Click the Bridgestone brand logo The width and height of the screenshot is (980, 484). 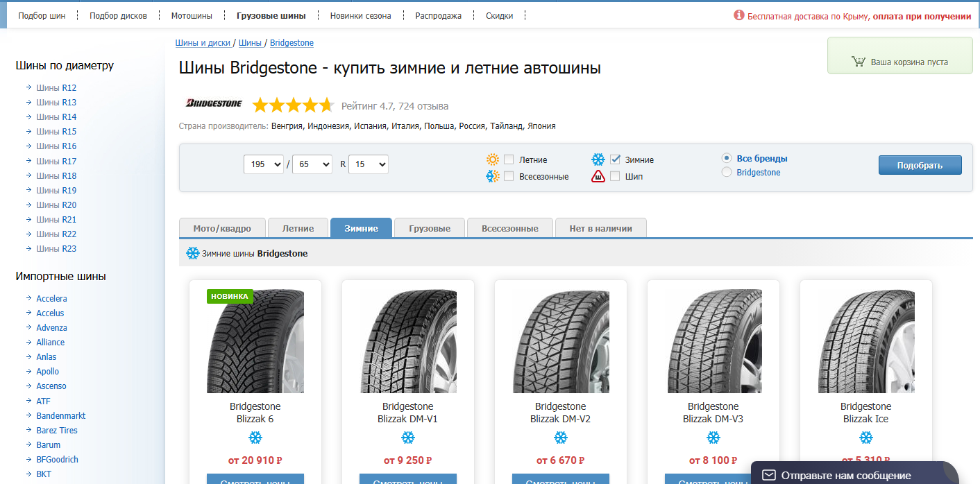tap(214, 104)
